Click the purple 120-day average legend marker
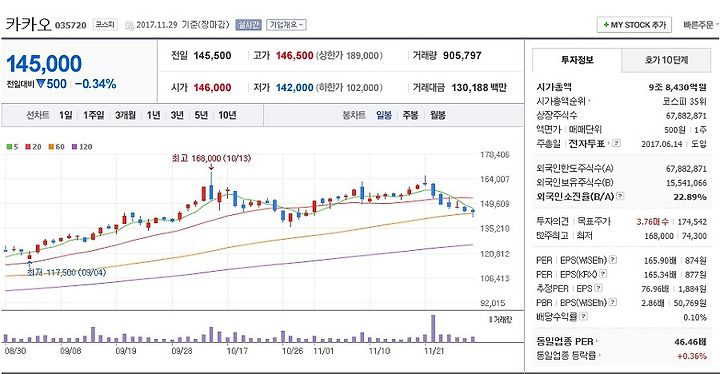The image size is (720, 374). [75, 147]
